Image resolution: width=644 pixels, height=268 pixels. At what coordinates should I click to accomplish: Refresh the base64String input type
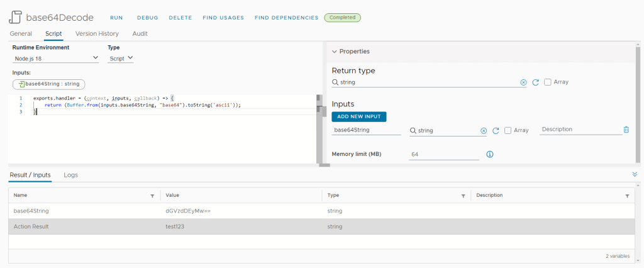tap(496, 131)
